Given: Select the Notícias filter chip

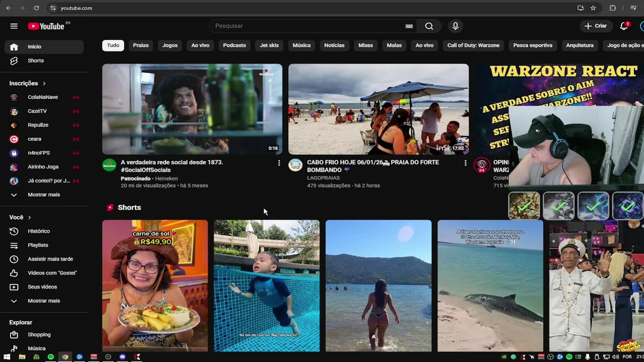Looking at the screenshot, I should pos(335,46).
